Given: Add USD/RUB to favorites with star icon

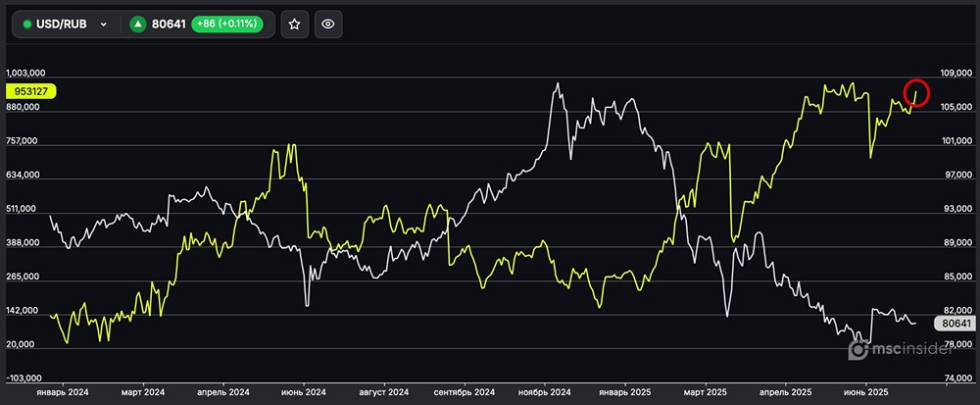Looking at the screenshot, I should [x=296, y=25].
